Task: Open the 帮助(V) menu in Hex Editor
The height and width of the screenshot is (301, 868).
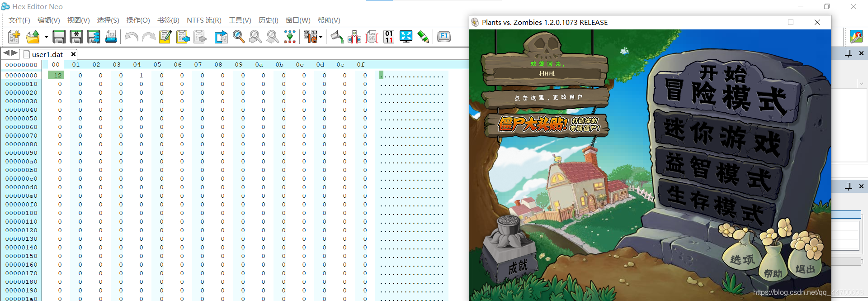Action: pyautogui.click(x=329, y=20)
